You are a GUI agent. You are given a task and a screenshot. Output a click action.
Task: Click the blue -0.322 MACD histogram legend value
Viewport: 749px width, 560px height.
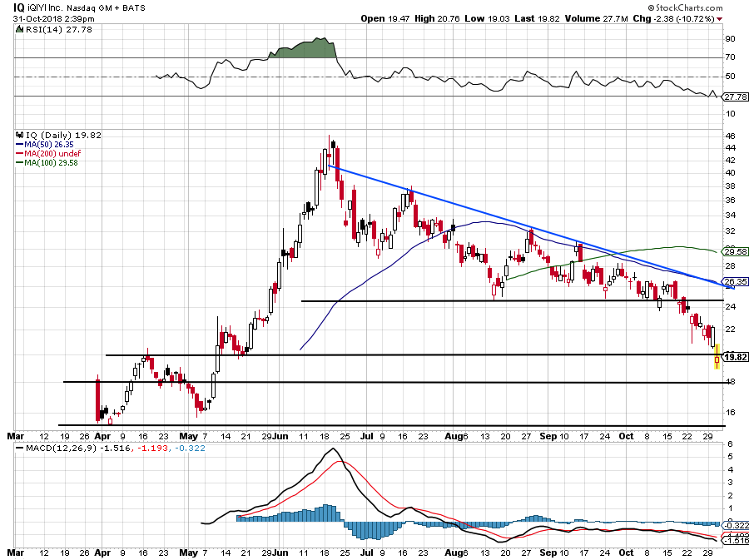coord(190,448)
